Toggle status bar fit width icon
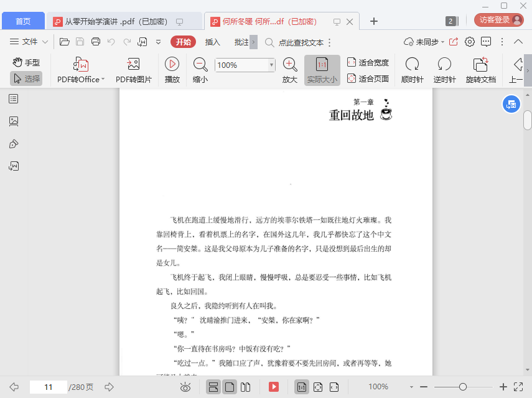This screenshot has width=532, height=398. (334, 387)
